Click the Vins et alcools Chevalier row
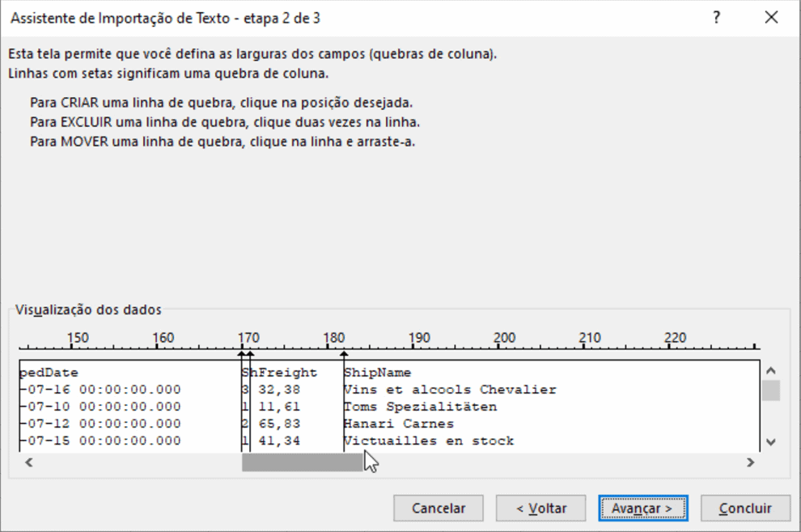The width and height of the screenshot is (801, 532). pos(429,389)
